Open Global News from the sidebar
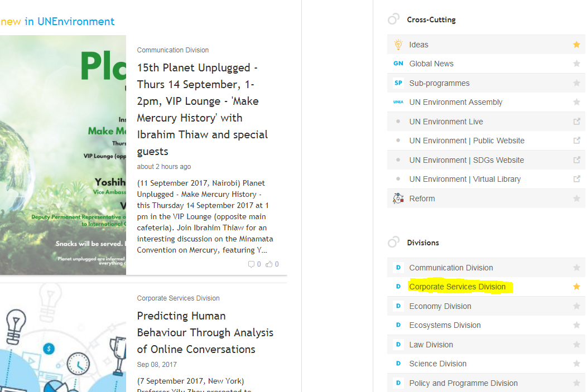 coord(431,64)
